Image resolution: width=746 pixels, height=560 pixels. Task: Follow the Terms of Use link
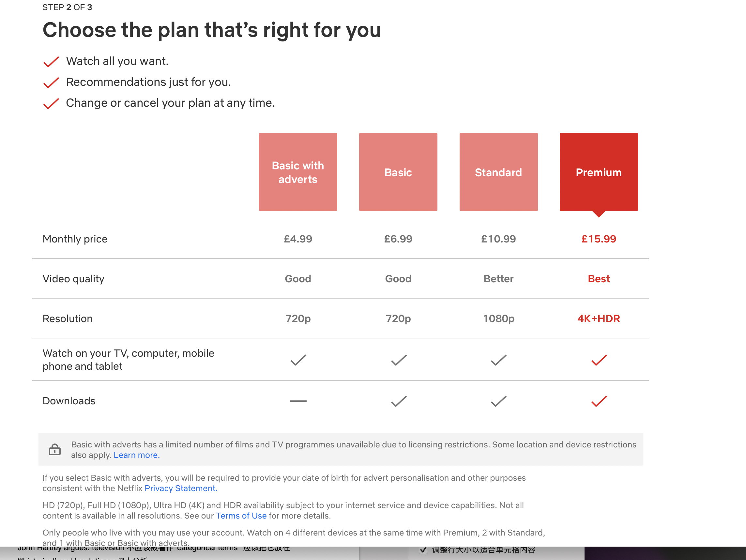coord(241,516)
